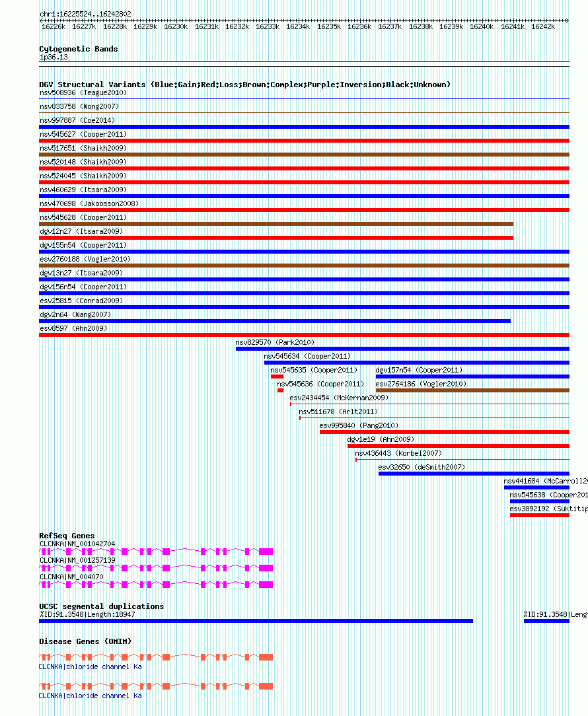Open second CLCNKA|chloride channel Ka link
The width and height of the screenshot is (588, 716).
coord(90,696)
